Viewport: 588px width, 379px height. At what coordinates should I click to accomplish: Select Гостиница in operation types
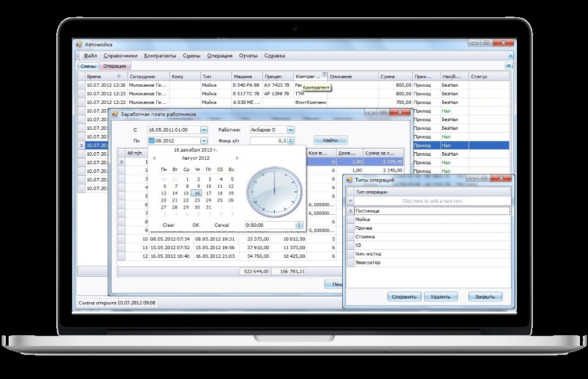[x=432, y=211]
